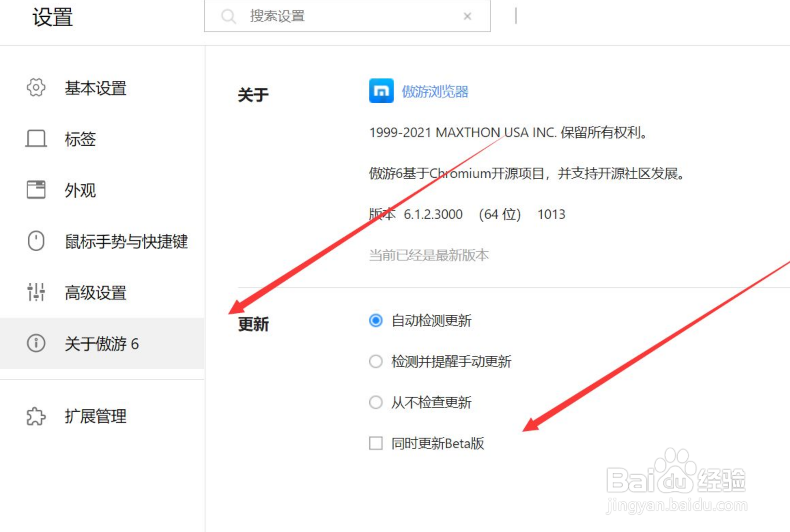Image resolution: width=790 pixels, height=532 pixels.
Task: Open 鼠标手势与快捷键 settings page
Action: [126, 242]
